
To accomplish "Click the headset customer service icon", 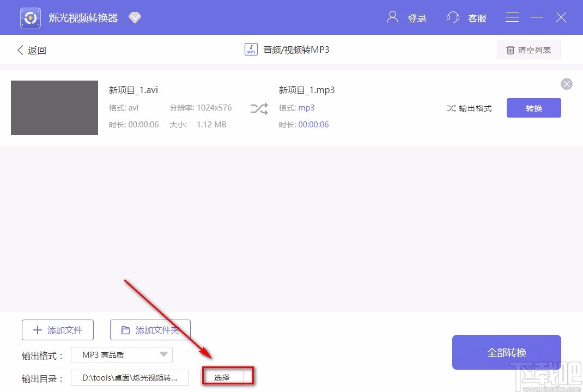I will [x=453, y=17].
